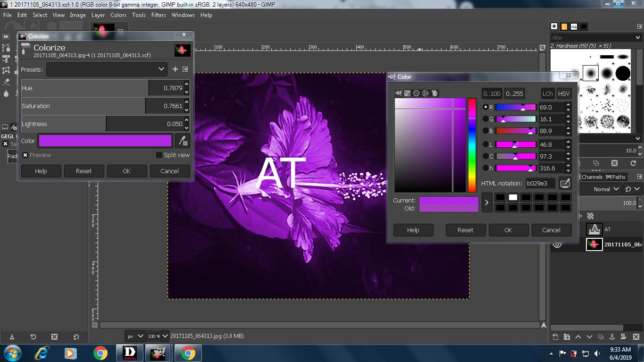Image resolution: width=644 pixels, height=362 pixels.
Task: Pick color from image with Colorize eyedropper
Action: click(182, 141)
